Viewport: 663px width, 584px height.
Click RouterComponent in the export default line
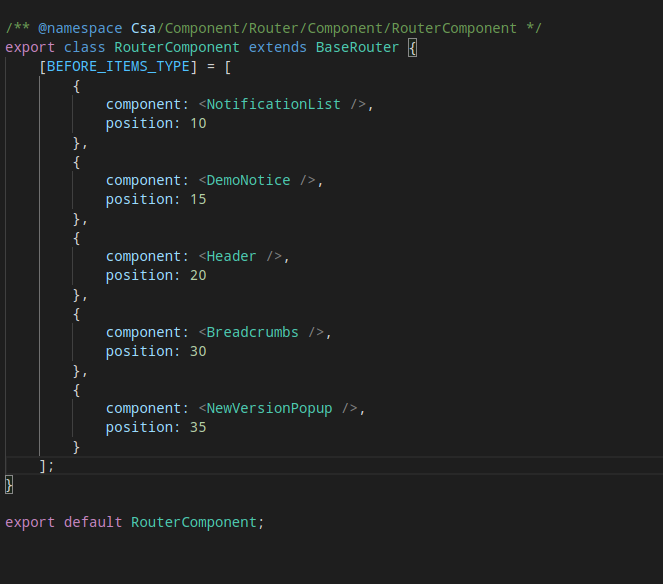coord(194,522)
